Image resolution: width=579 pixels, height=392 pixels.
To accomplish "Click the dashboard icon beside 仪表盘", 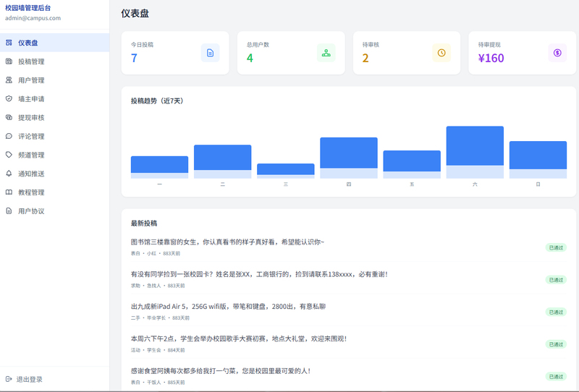I will pos(9,43).
